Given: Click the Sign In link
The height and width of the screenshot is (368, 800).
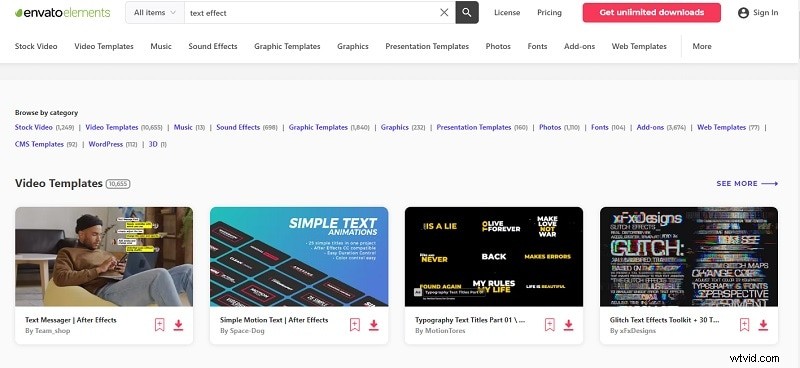Looking at the screenshot, I should 766,13.
